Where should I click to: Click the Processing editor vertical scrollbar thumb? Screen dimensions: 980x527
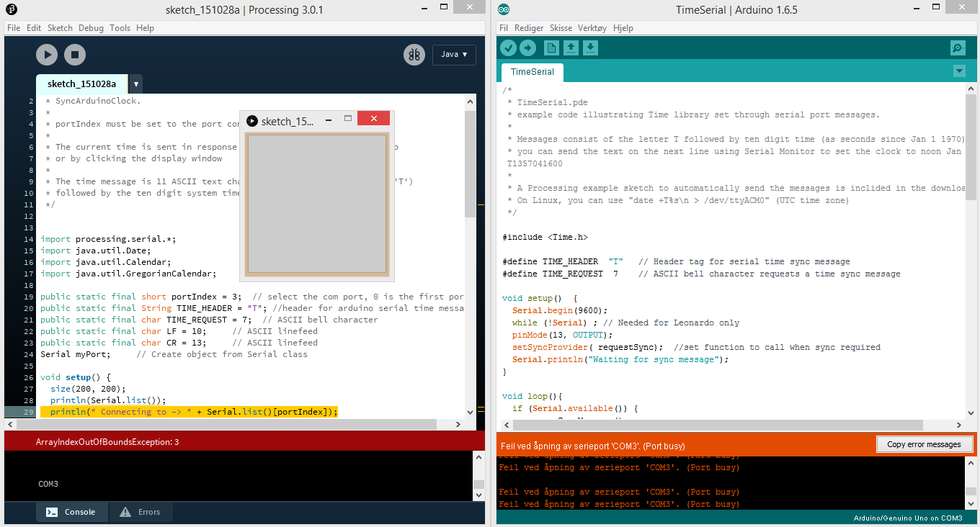click(470, 163)
